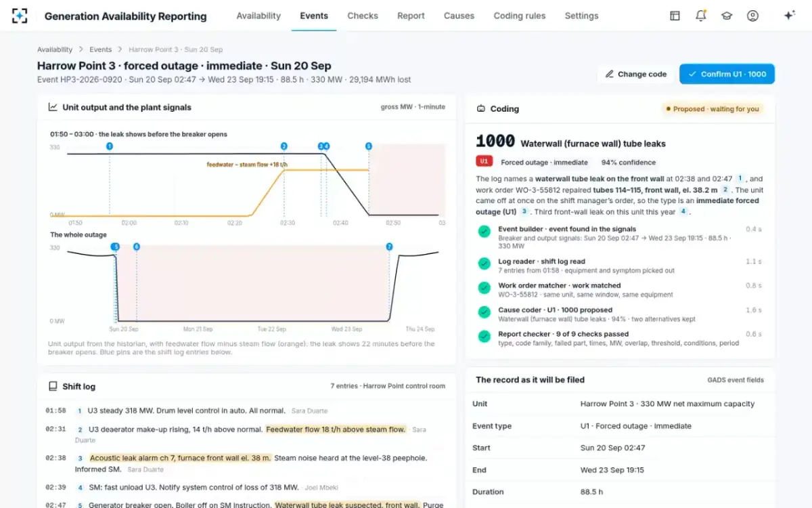
Task: Open the user account icon
Action: point(752,16)
